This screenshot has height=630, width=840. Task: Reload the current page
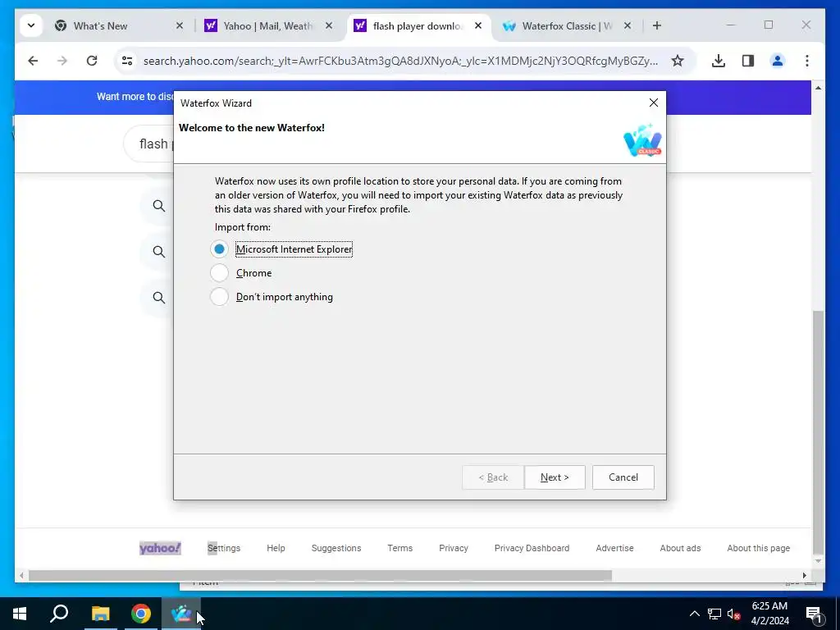[x=92, y=61]
